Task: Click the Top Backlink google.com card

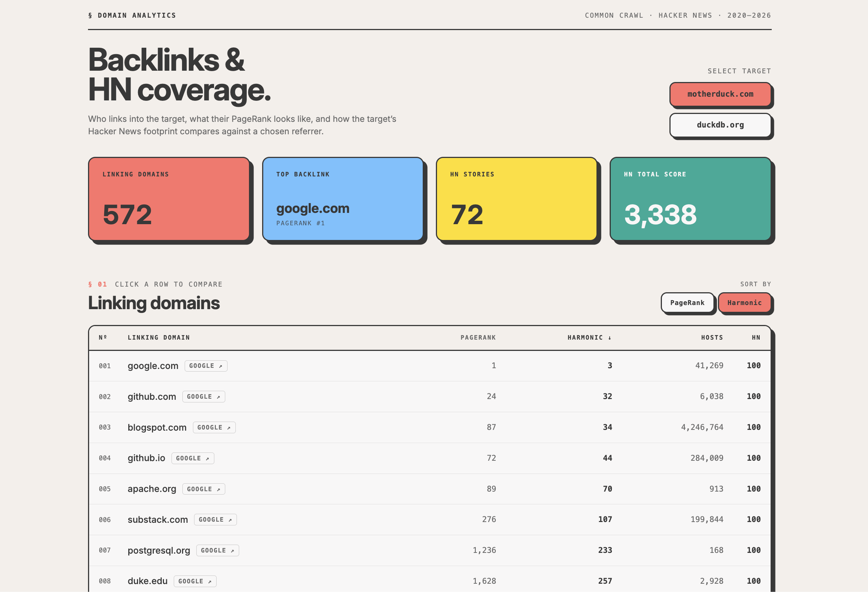Action: coord(343,199)
